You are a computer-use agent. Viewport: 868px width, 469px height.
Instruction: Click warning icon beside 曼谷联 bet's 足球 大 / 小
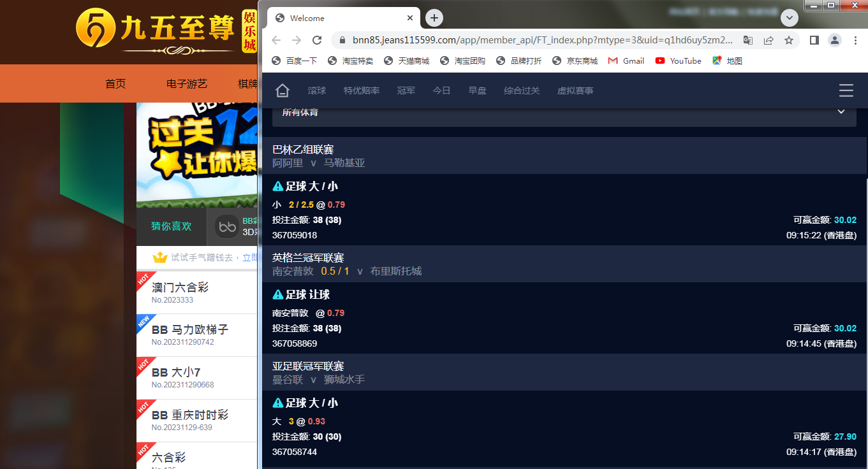pyautogui.click(x=278, y=403)
